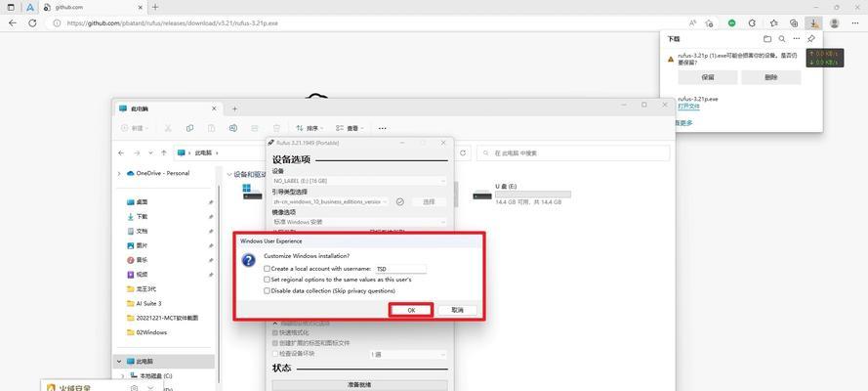Click the Explorer cut icon
Viewport: 868px width, 391px height.
168,128
